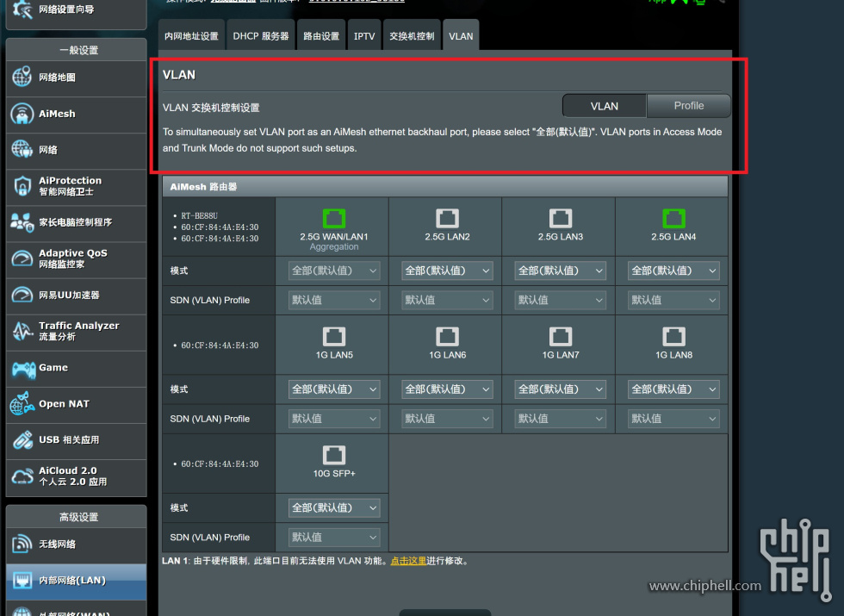Open the 网络地图 network map icon
This screenshot has width=844, height=616.
(x=22, y=77)
